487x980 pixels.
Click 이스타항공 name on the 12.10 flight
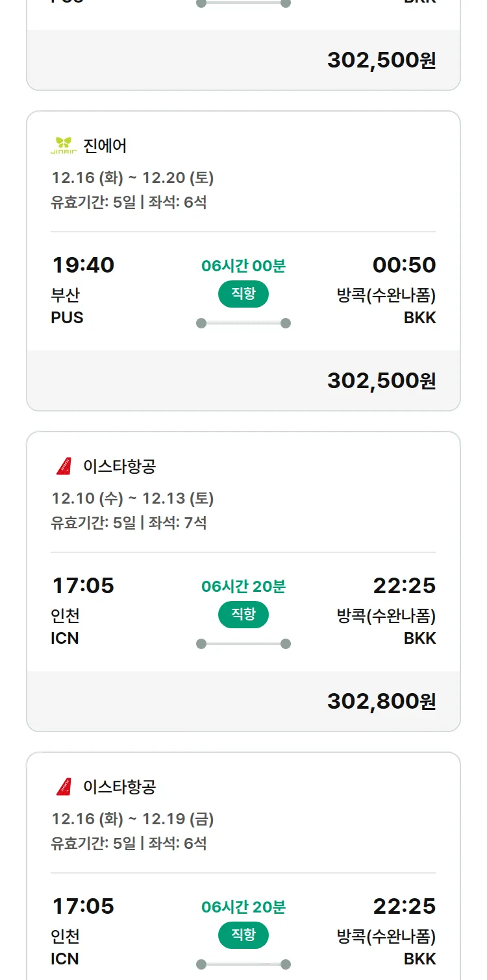[x=119, y=466]
